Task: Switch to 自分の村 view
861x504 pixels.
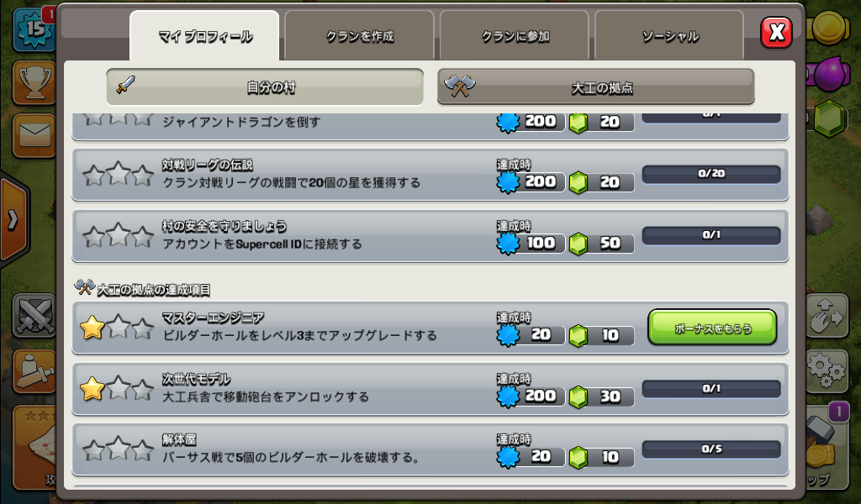Action: point(265,87)
